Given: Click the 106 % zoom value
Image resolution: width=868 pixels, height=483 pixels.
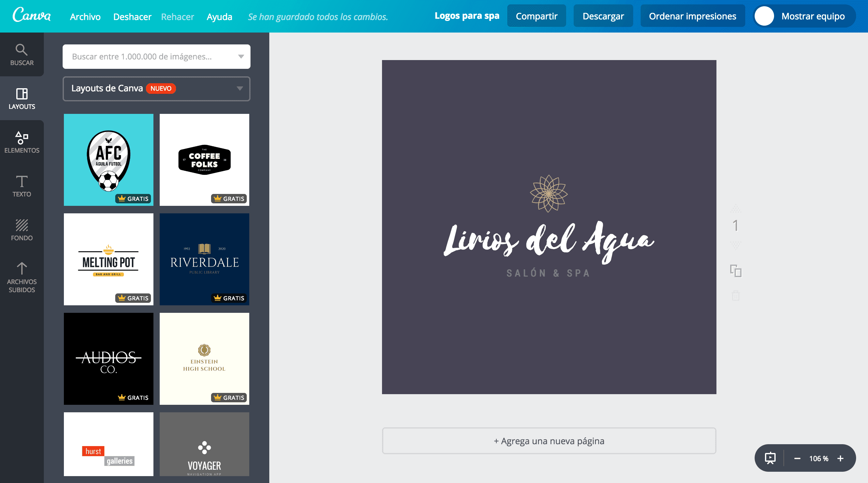Looking at the screenshot, I should click(x=819, y=458).
